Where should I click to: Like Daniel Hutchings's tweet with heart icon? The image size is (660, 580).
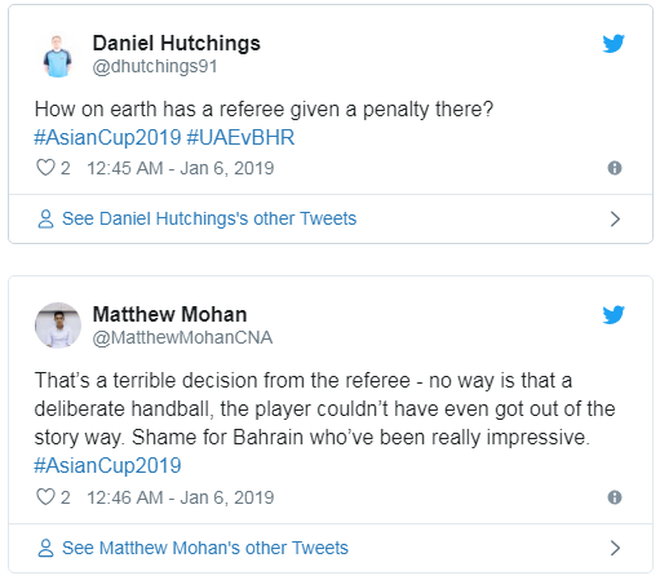tap(45, 168)
